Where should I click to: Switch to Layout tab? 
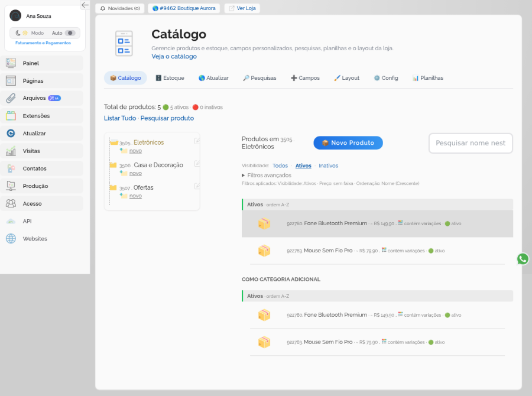[x=346, y=78]
